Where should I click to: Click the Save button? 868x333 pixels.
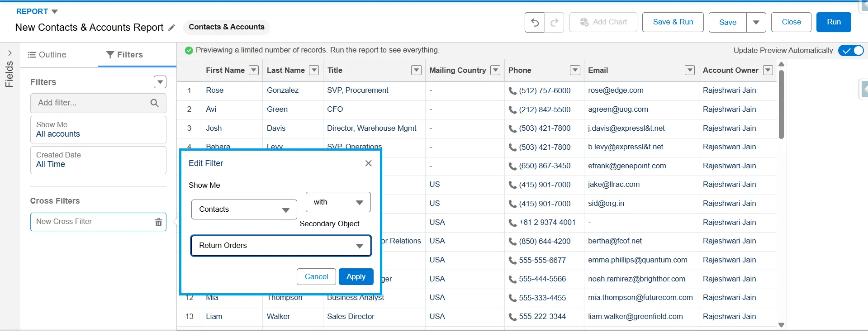(728, 22)
